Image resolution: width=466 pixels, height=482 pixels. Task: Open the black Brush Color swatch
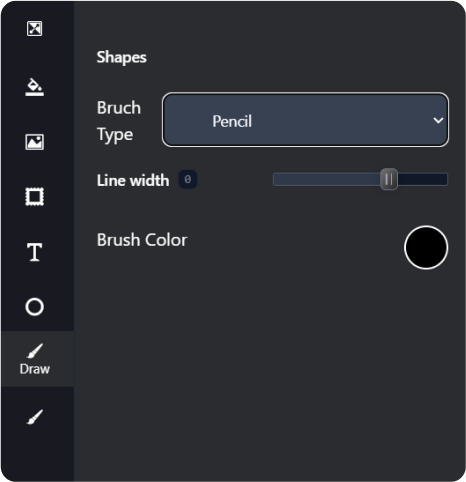426,248
